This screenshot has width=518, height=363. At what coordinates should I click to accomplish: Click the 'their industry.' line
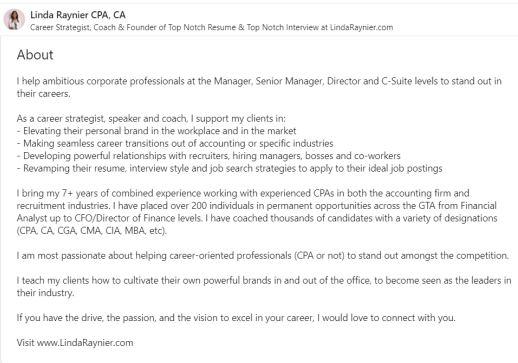coord(45,293)
